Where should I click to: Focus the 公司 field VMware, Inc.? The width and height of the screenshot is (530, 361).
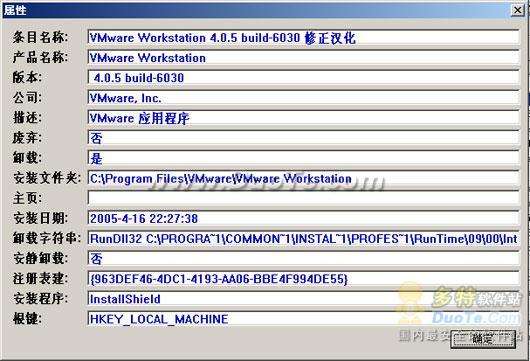click(x=303, y=98)
